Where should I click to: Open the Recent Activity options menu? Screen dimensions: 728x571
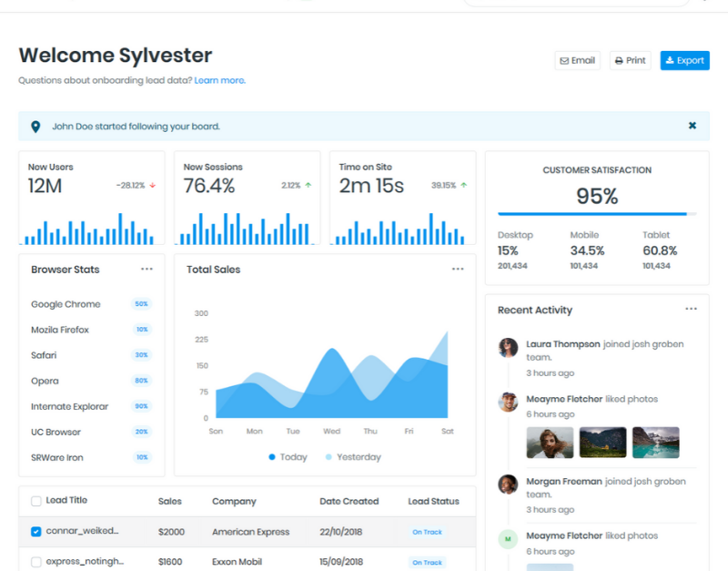[691, 310]
